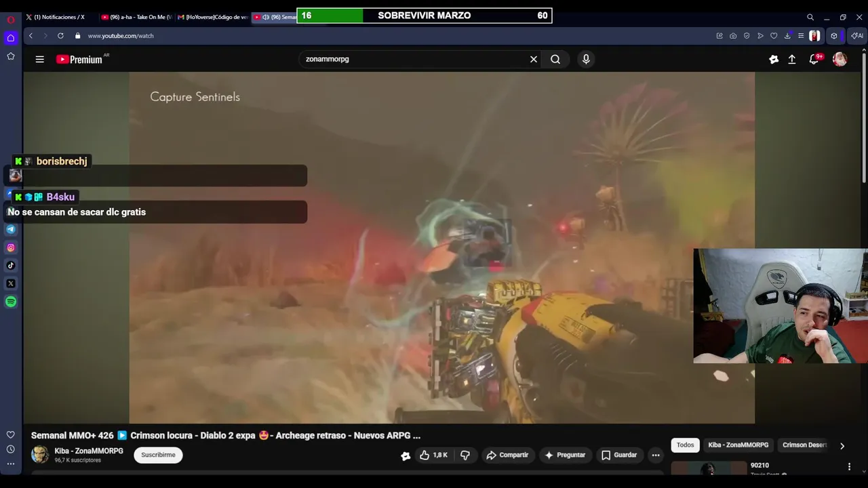Submit search with magnifier button

click(555, 59)
